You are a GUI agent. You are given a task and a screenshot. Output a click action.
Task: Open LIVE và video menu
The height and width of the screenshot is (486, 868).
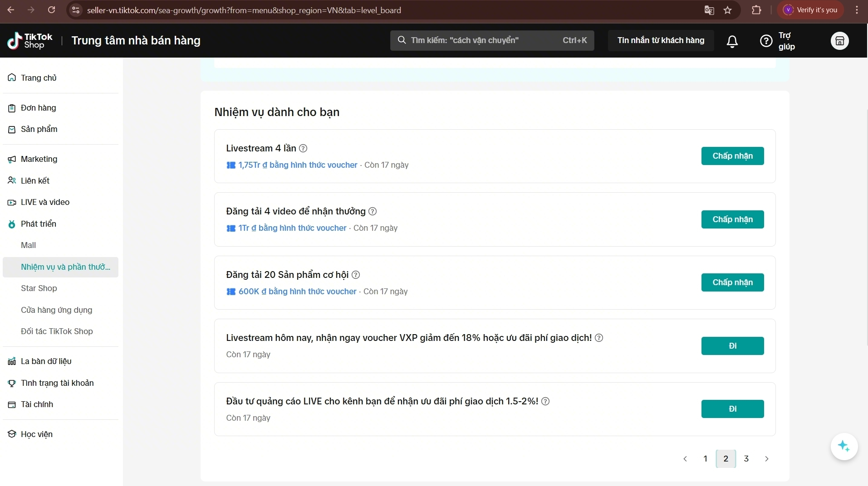(x=60, y=202)
